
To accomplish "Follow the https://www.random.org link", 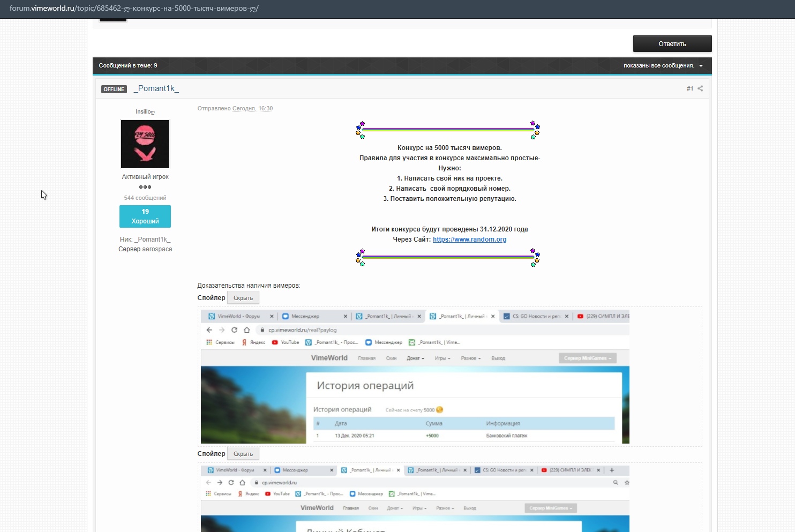I will point(470,239).
